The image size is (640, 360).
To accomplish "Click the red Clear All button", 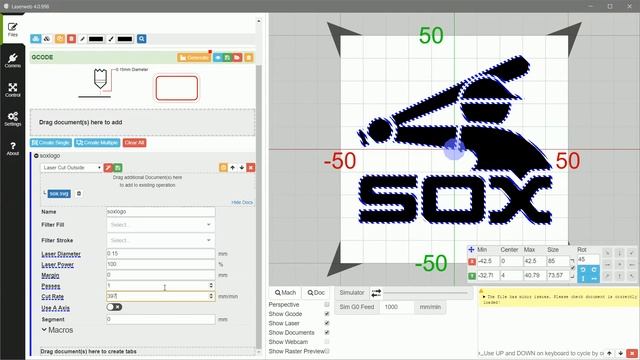I will [x=134, y=143].
